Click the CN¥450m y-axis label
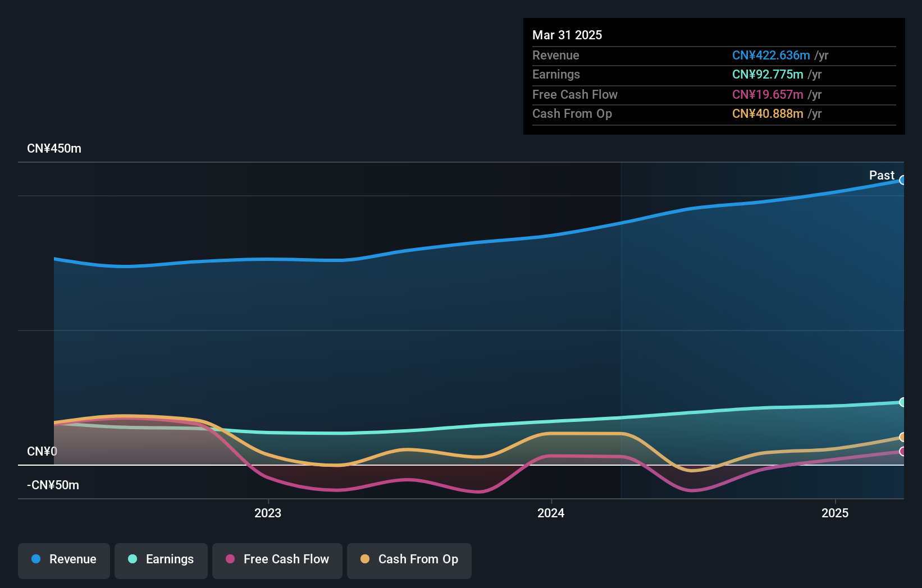 54,149
